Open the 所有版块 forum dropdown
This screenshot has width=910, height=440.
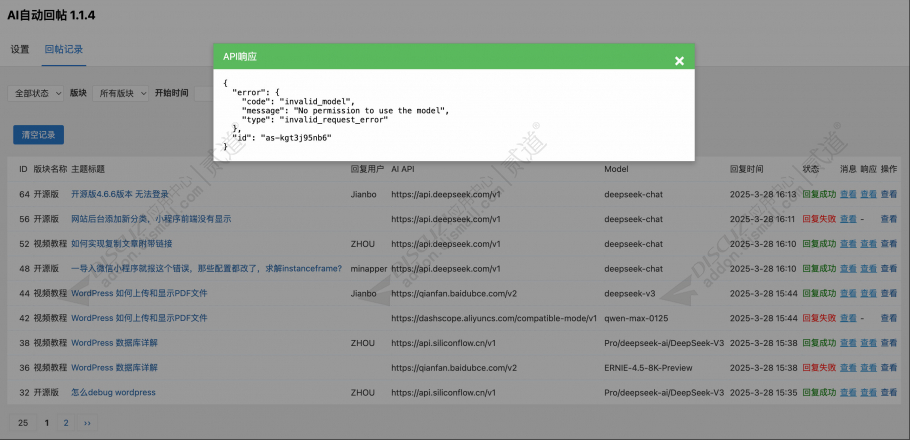point(120,93)
